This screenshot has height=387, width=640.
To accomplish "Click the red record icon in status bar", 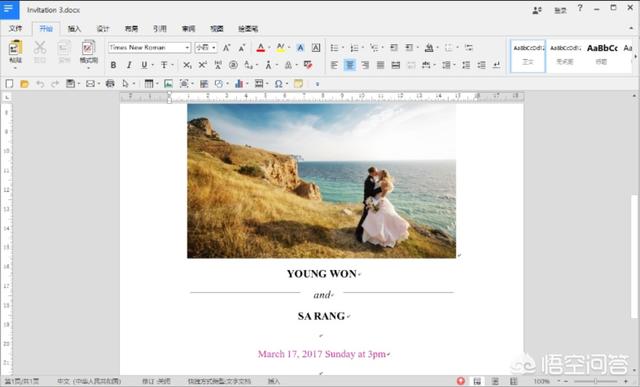I will pyautogui.click(x=461, y=381).
